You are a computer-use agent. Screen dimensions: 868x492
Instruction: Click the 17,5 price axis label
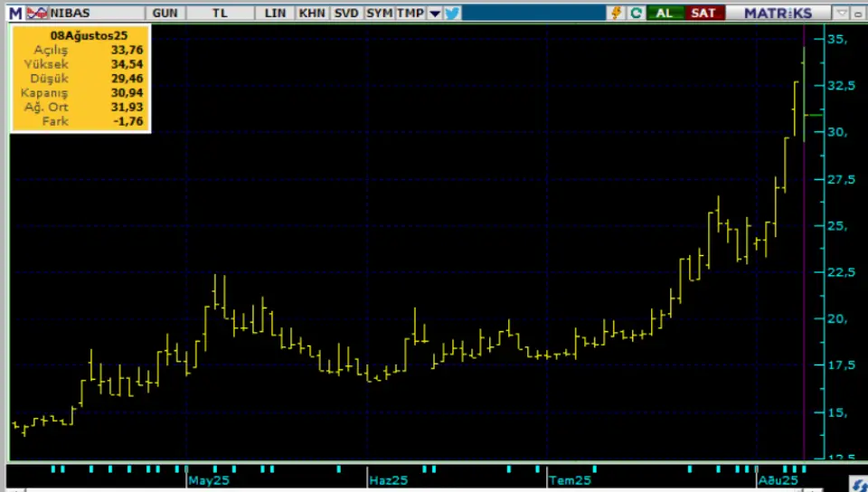pos(842,365)
